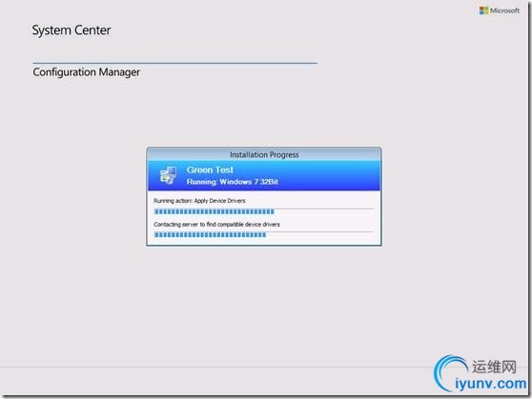Click the Apply Device Drivers progress bar
The image size is (532, 399).
coord(264,211)
